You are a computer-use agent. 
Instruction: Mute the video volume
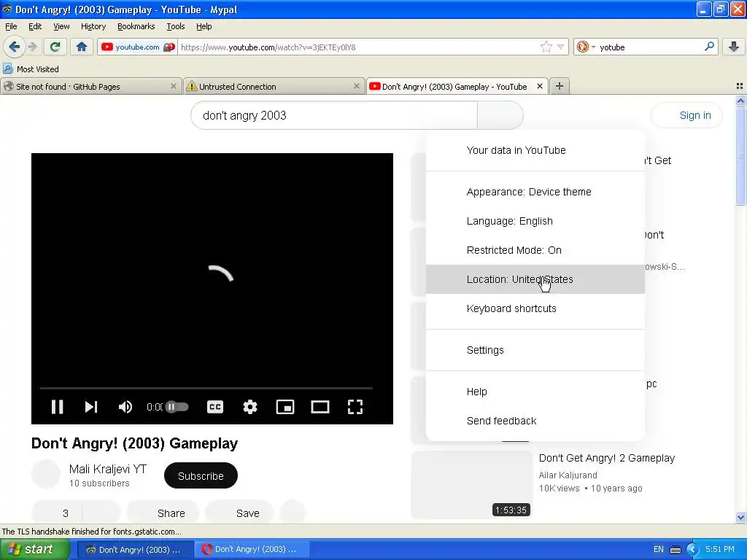tap(125, 407)
